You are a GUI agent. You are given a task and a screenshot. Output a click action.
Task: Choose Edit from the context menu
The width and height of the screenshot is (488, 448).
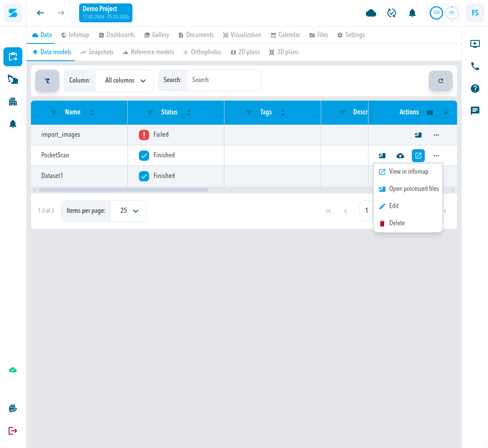point(408,206)
